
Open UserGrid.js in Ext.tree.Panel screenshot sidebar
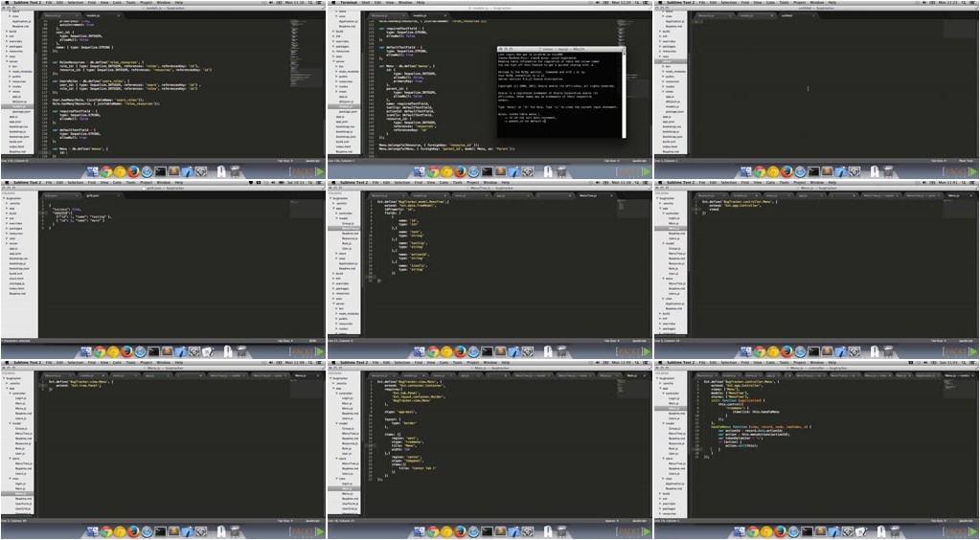click(24, 508)
